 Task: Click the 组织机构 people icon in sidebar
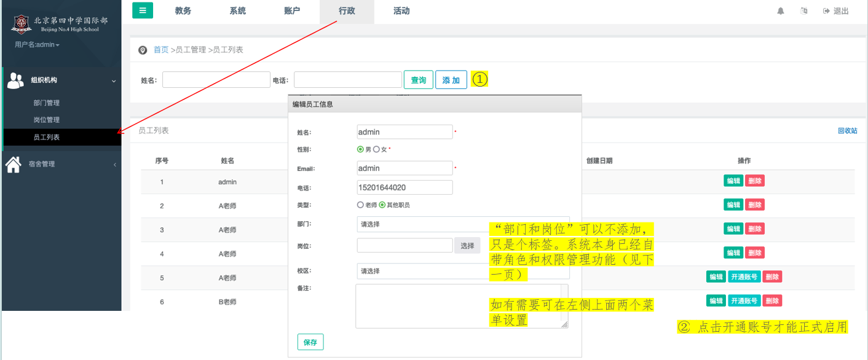(15, 80)
